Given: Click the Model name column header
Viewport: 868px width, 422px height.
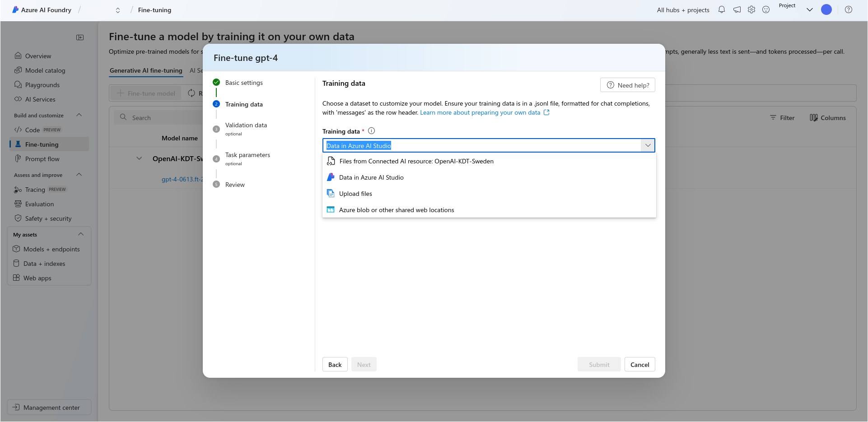Looking at the screenshot, I should coord(180,138).
